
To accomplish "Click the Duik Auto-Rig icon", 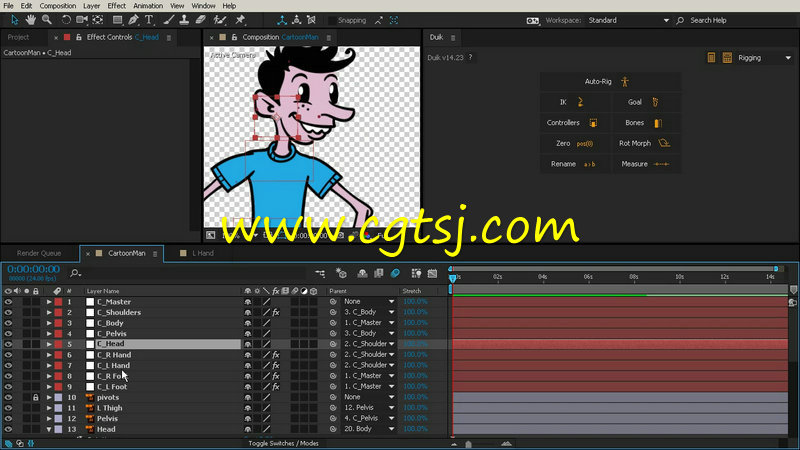I will click(x=624, y=82).
